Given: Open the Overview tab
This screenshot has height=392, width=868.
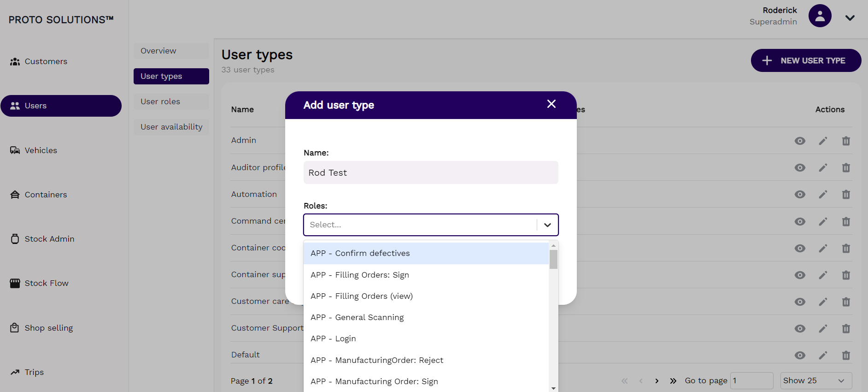Looking at the screenshot, I should coord(171,51).
